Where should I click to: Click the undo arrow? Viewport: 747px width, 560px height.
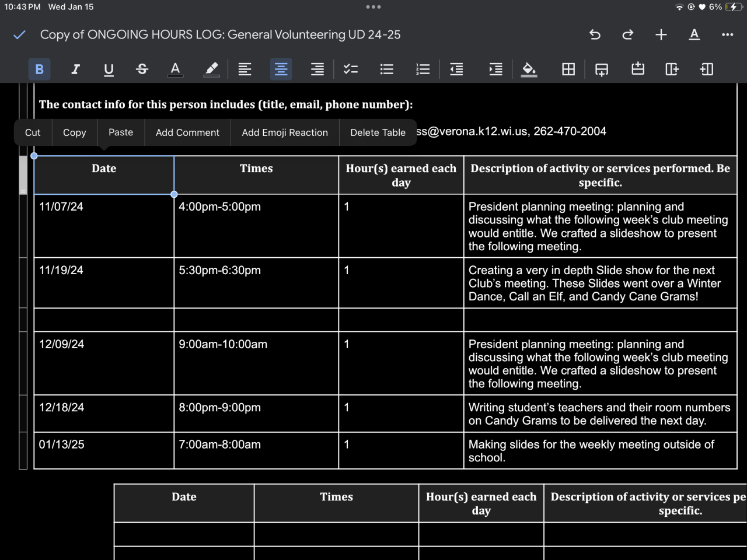595,35
